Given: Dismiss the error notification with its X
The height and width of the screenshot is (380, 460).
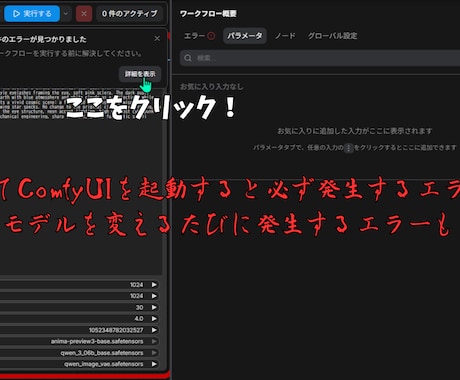Looking at the screenshot, I should (x=157, y=39).
